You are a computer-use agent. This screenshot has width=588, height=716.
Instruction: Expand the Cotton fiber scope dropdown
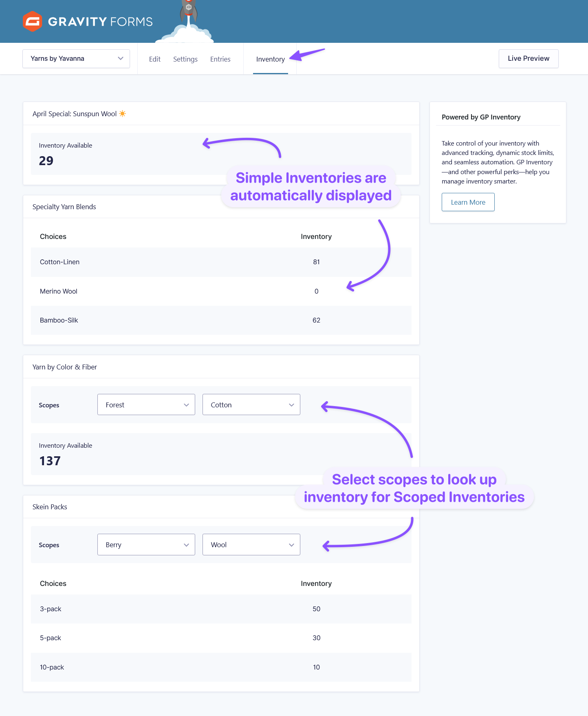click(251, 404)
